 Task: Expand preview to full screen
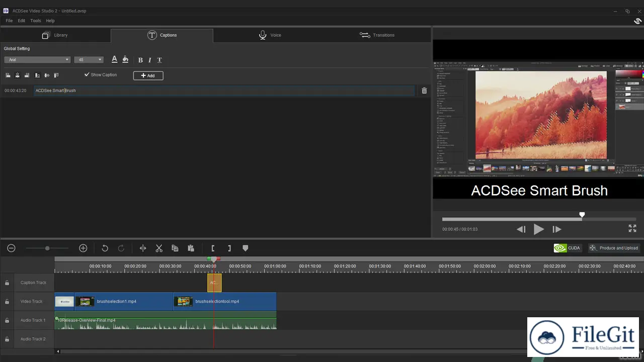point(632,228)
